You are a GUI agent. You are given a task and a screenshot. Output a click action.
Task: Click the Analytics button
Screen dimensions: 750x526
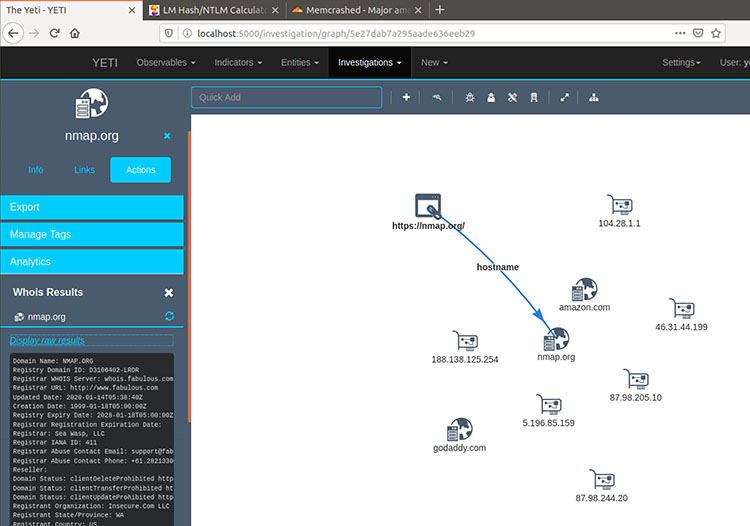pos(92,262)
